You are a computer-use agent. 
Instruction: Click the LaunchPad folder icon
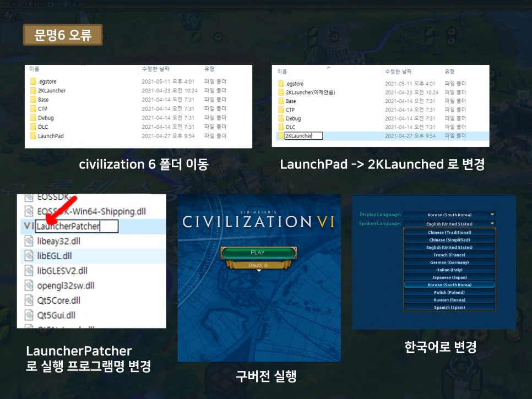tap(33, 136)
